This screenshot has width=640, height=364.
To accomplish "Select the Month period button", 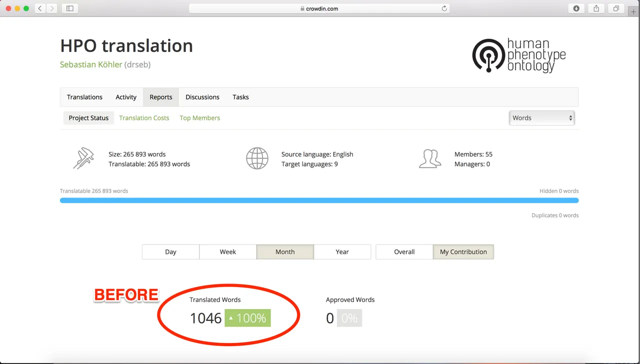I will coord(285,252).
